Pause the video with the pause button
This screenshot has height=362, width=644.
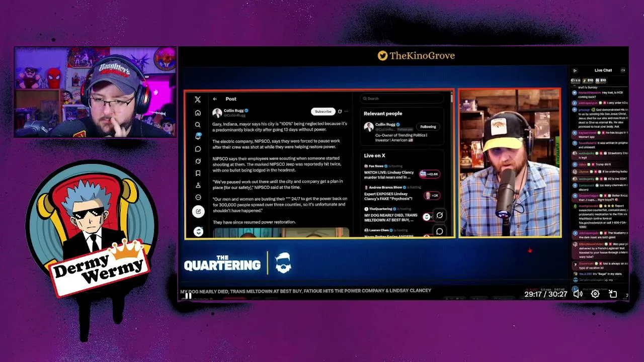[x=187, y=296]
